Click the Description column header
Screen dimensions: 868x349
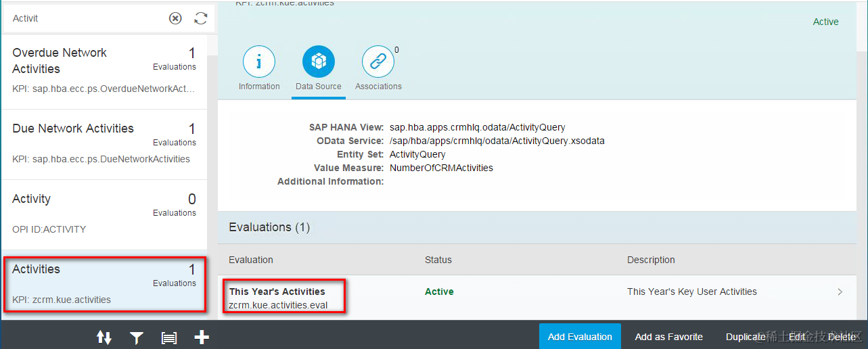coord(652,260)
